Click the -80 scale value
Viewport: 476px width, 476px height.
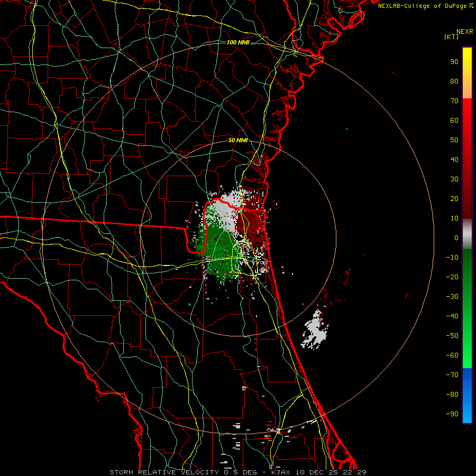coord(452,395)
